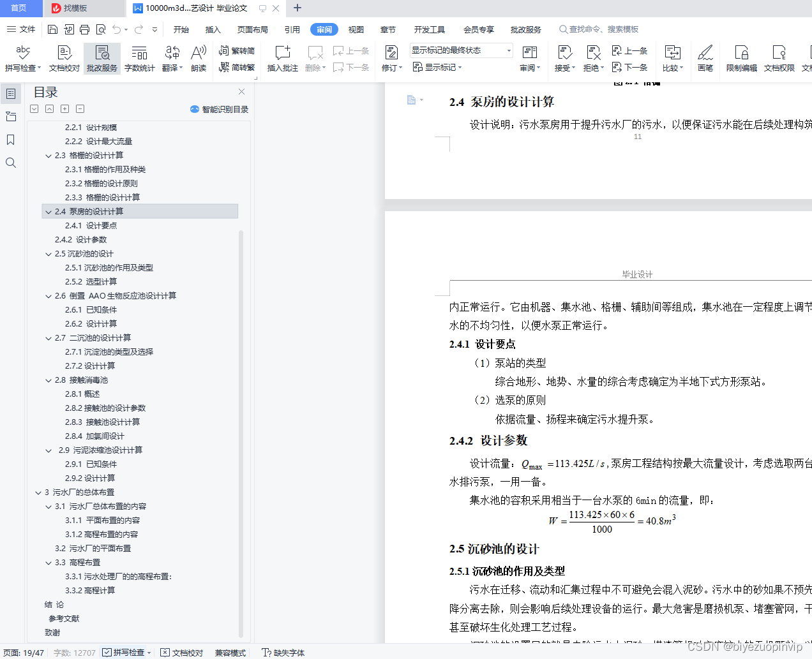Open the search panel in left sidebar
The image size is (812, 659).
tap(10, 163)
